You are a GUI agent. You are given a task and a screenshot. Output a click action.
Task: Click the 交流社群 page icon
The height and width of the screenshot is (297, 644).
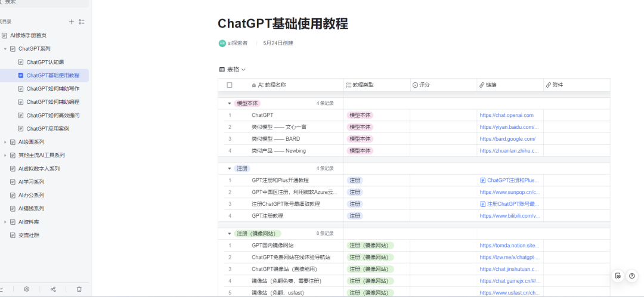pos(13,236)
